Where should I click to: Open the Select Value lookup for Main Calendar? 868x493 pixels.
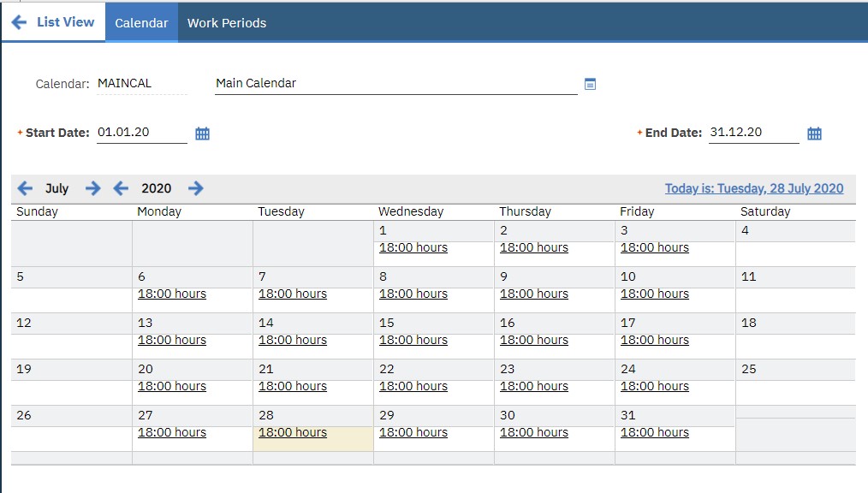pyautogui.click(x=590, y=83)
